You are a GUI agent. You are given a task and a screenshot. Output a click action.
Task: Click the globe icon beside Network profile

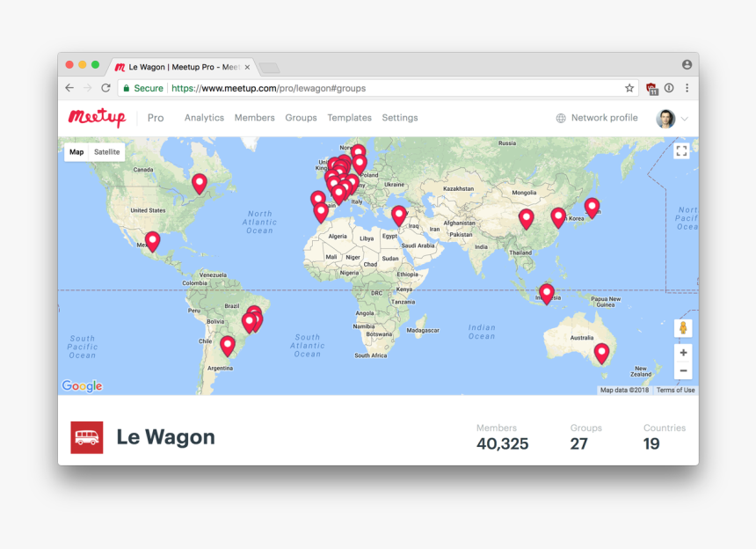coord(561,118)
